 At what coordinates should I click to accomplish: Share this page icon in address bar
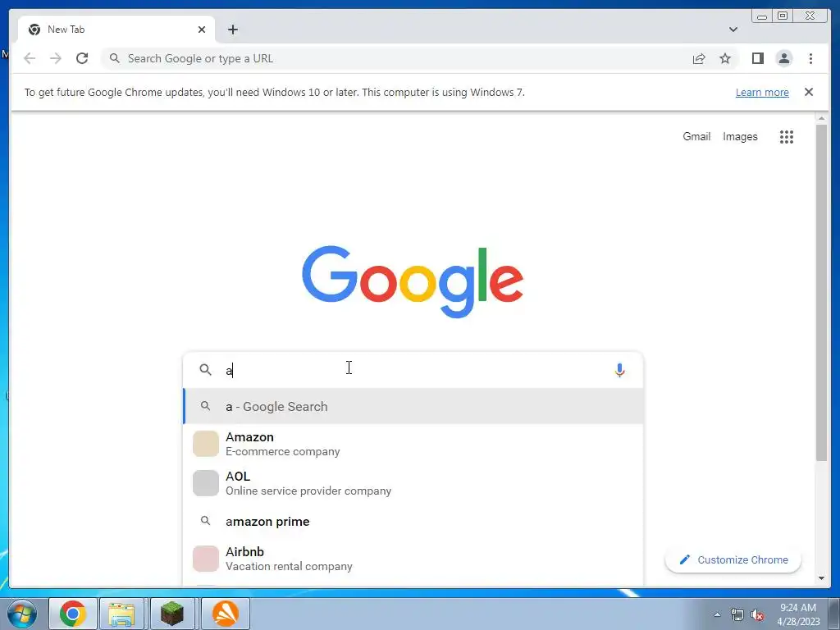(699, 58)
